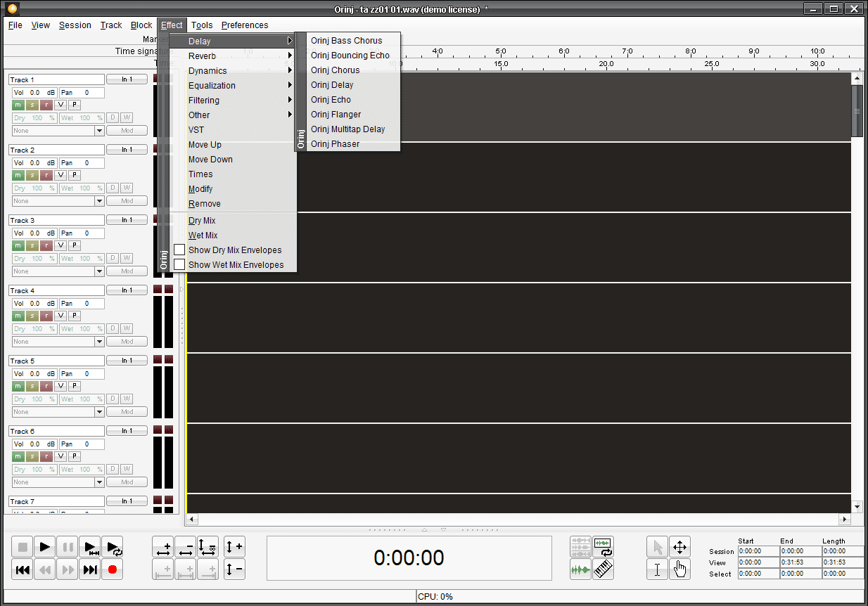868x606 pixels.
Task: Click the Play looped button
Action: pyautogui.click(x=113, y=547)
